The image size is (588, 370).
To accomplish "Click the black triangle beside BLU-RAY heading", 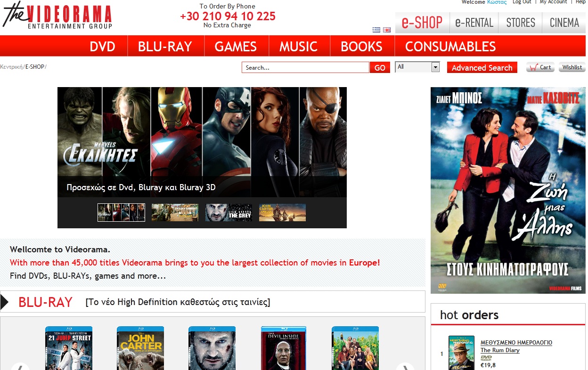I will (5, 302).
